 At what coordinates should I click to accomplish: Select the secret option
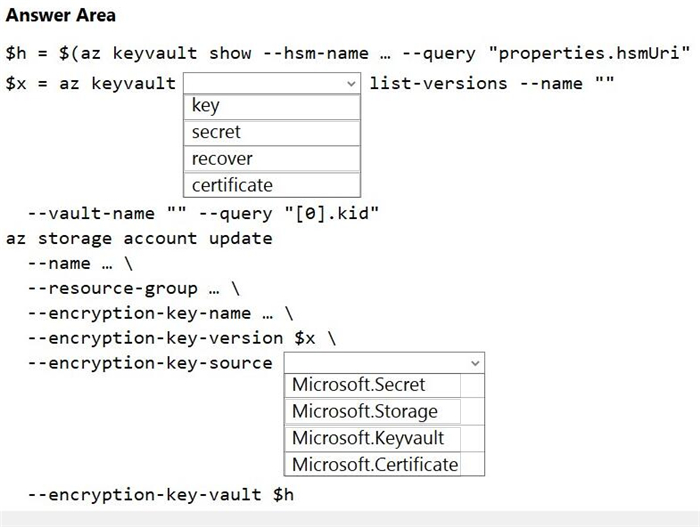click(x=272, y=132)
